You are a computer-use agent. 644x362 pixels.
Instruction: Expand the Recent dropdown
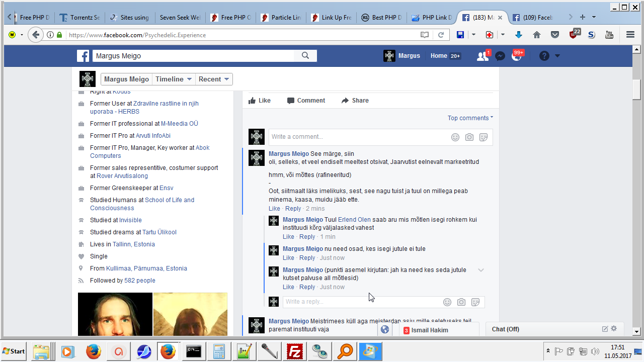pos(213,79)
